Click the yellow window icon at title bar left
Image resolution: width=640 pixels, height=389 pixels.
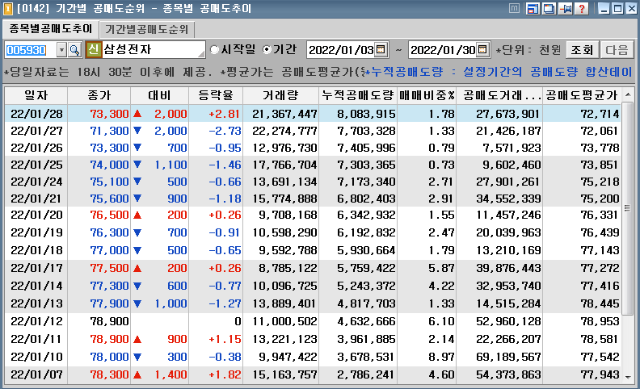[8, 8]
